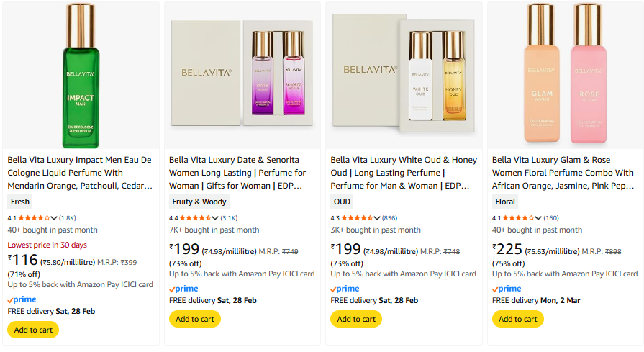This screenshot has height=352, width=644.
Task: Expand rating popover for Glam & Rose combo
Action: [538, 217]
